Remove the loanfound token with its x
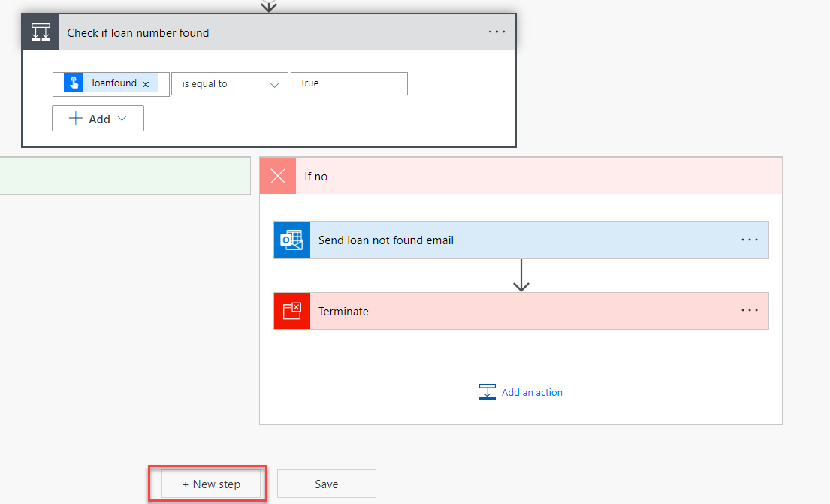The height and width of the screenshot is (504, 830). tap(146, 84)
